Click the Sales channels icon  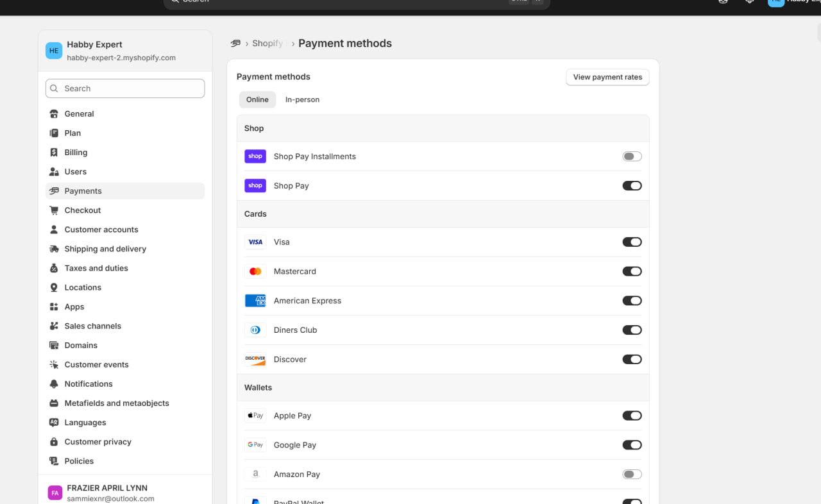(x=54, y=326)
